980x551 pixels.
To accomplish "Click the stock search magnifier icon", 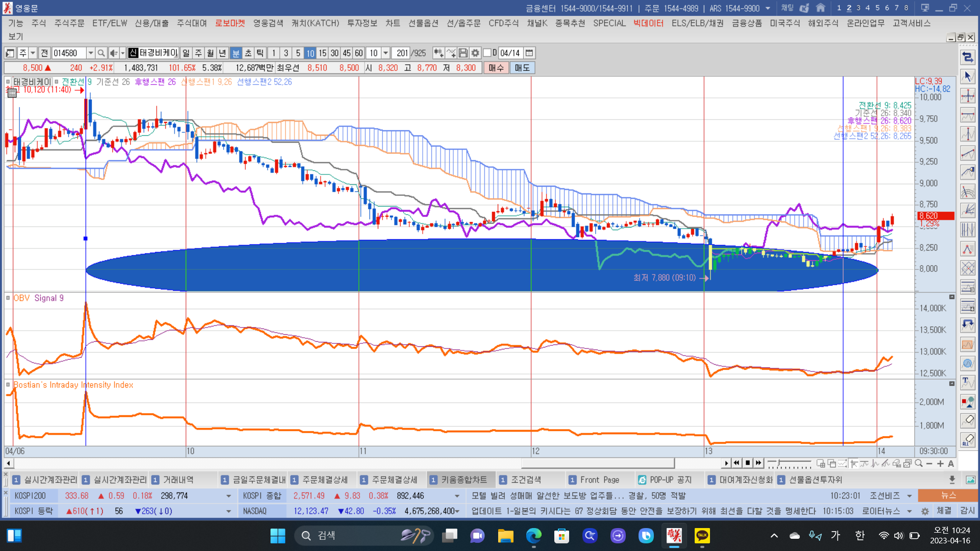I will pyautogui.click(x=101, y=53).
